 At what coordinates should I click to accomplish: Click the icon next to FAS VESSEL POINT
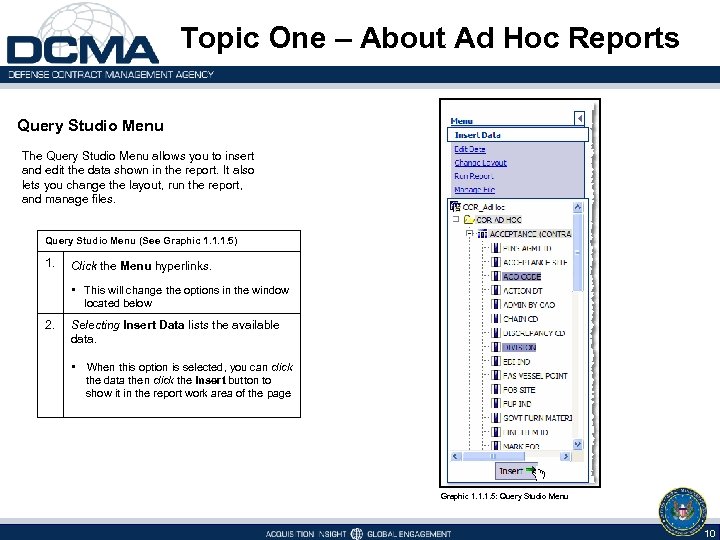point(496,376)
